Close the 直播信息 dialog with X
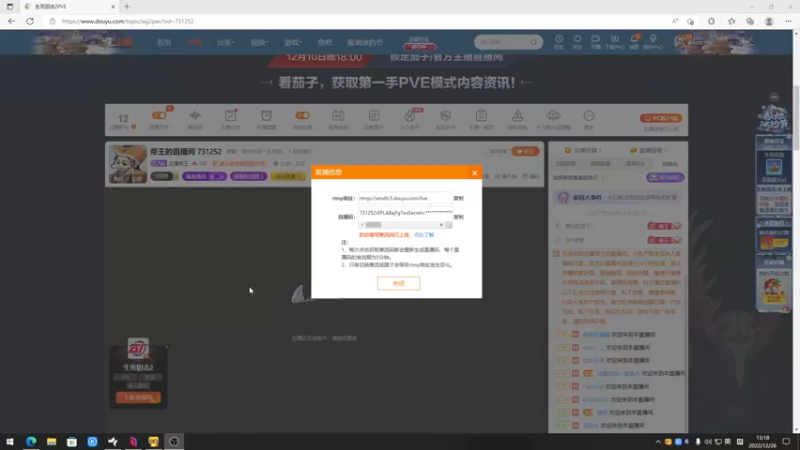 (x=474, y=173)
